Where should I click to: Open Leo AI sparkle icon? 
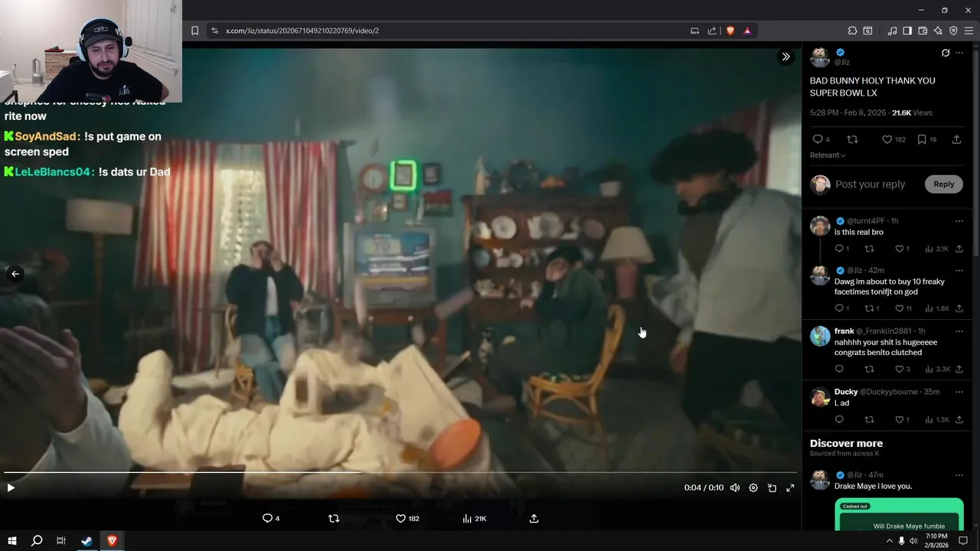click(x=938, y=31)
